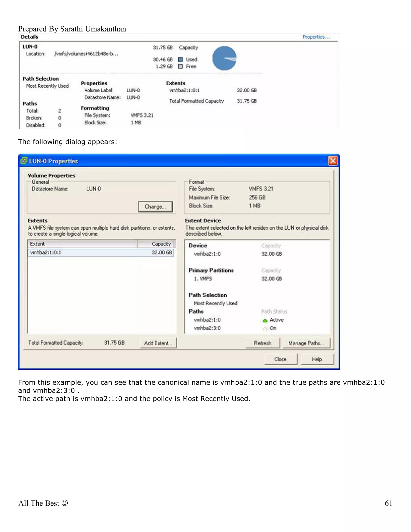Select path vmhba2:1:0 in Paths list
Viewport: 411px width, 532px height.
[x=207, y=320]
